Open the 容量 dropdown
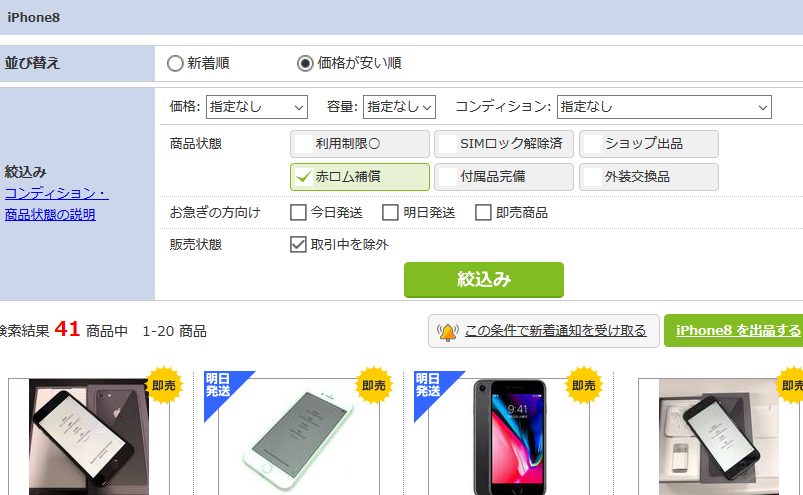The width and height of the screenshot is (803, 495). coord(399,107)
